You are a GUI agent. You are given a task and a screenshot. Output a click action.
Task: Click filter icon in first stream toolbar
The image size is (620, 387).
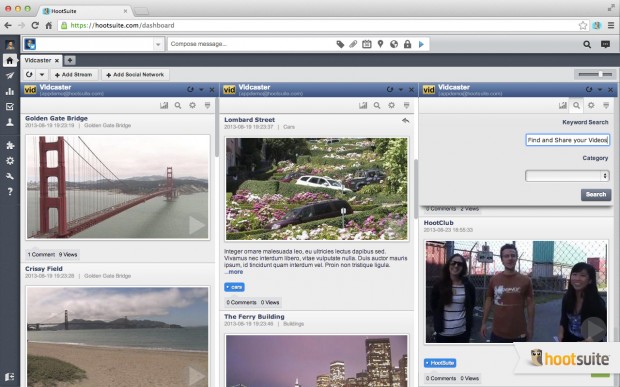208,106
